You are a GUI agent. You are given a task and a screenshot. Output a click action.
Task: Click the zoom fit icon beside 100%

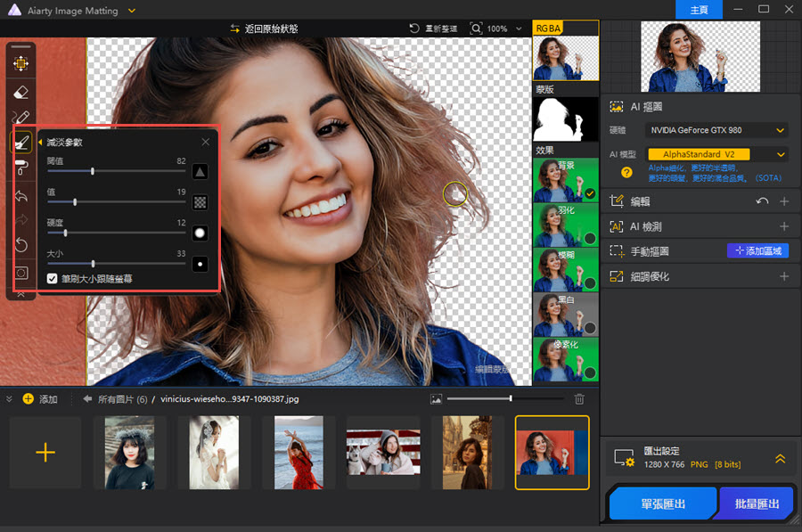coord(476,29)
